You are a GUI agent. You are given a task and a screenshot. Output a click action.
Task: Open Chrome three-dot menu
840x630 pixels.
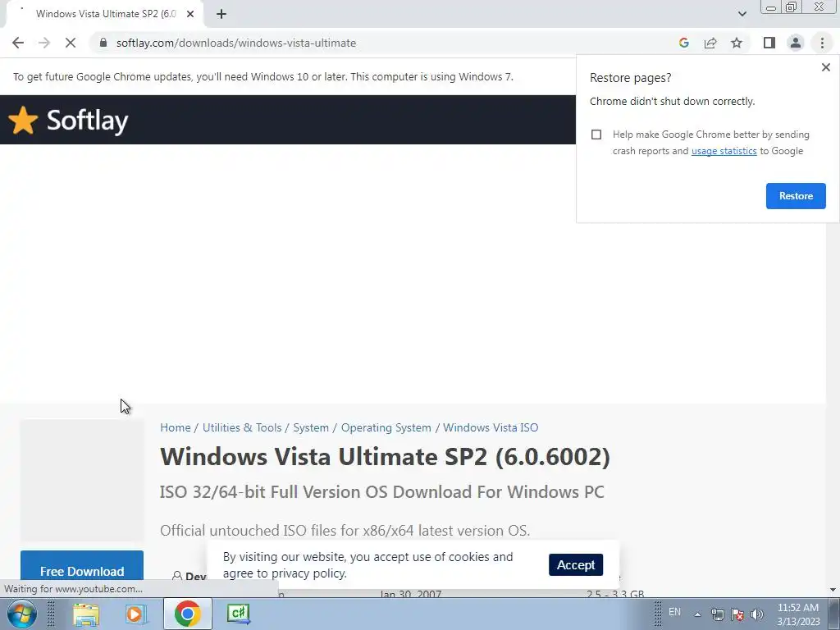point(822,43)
